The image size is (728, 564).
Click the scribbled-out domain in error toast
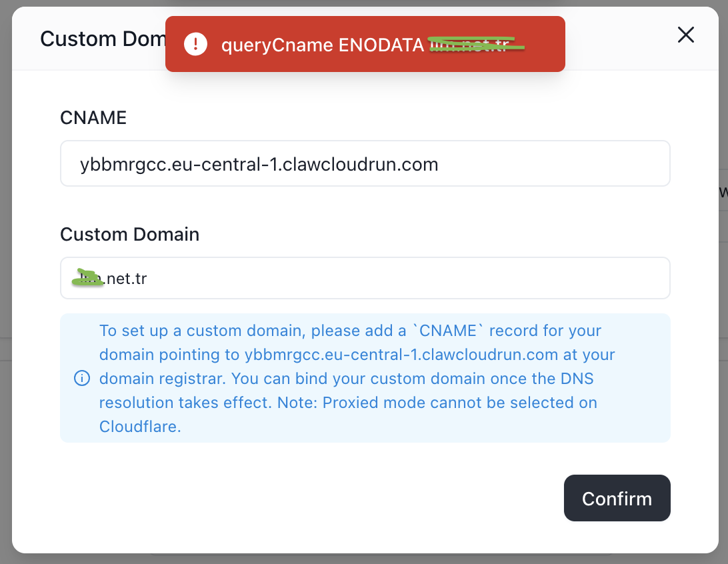point(476,45)
